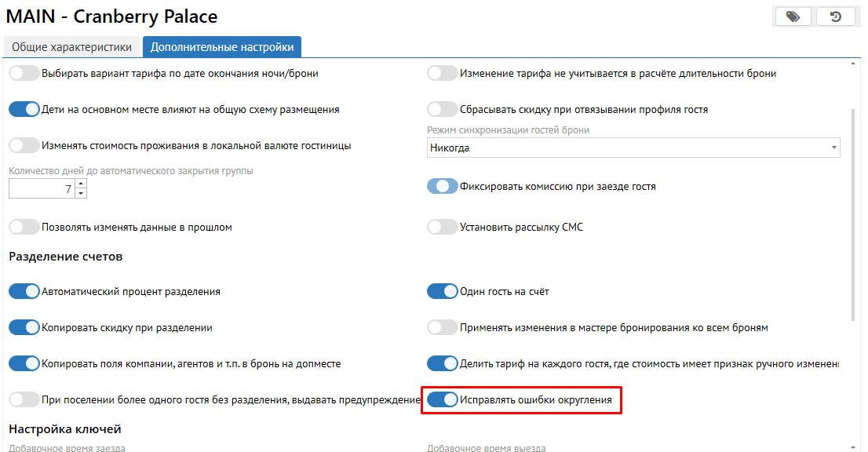Enable "Установить рассылку СМС" toggle
This screenshot has height=452, width=868.
[442, 227]
